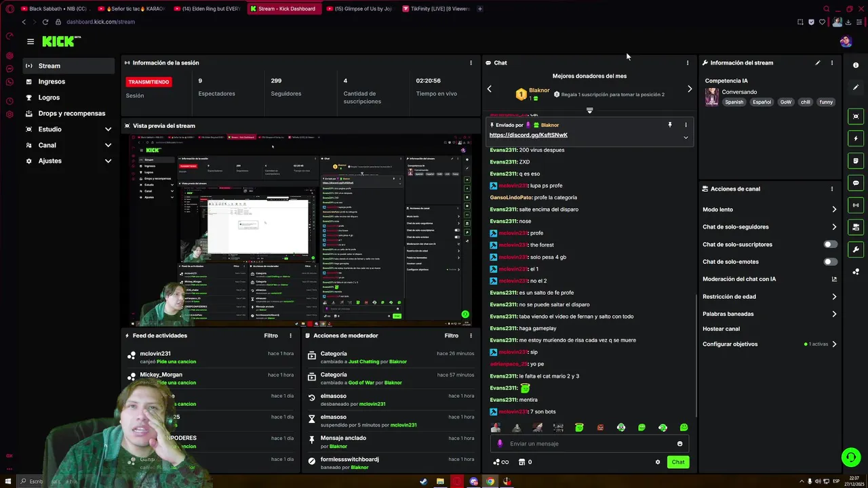Image resolution: width=868 pixels, height=488 pixels.
Task: Open chat settings gear icon
Action: 657,462
